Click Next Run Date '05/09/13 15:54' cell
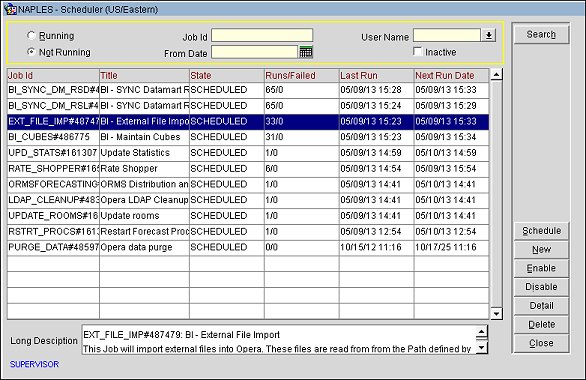The height and width of the screenshot is (380, 586). (x=451, y=169)
